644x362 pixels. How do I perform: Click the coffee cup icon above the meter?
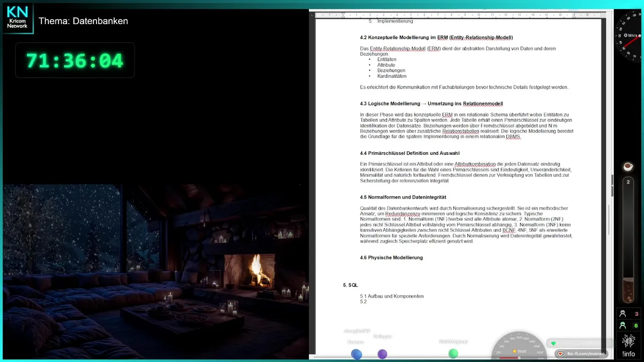click(x=628, y=166)
